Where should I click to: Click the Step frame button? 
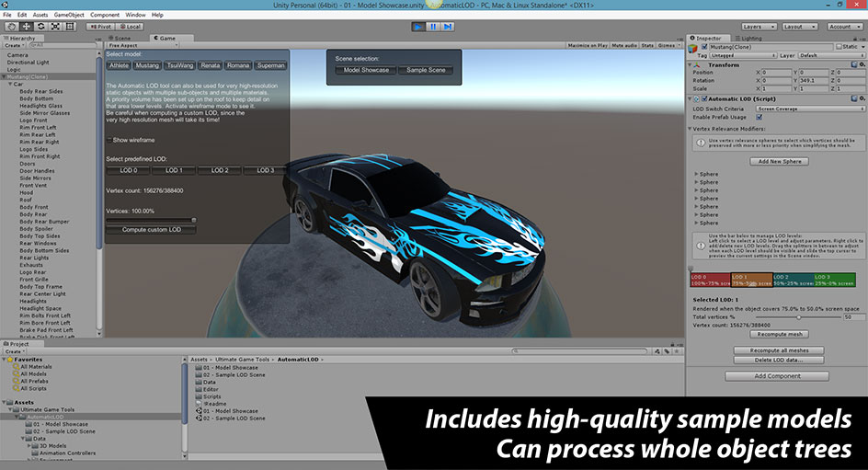pyautogui.click(x=447, y=26)
